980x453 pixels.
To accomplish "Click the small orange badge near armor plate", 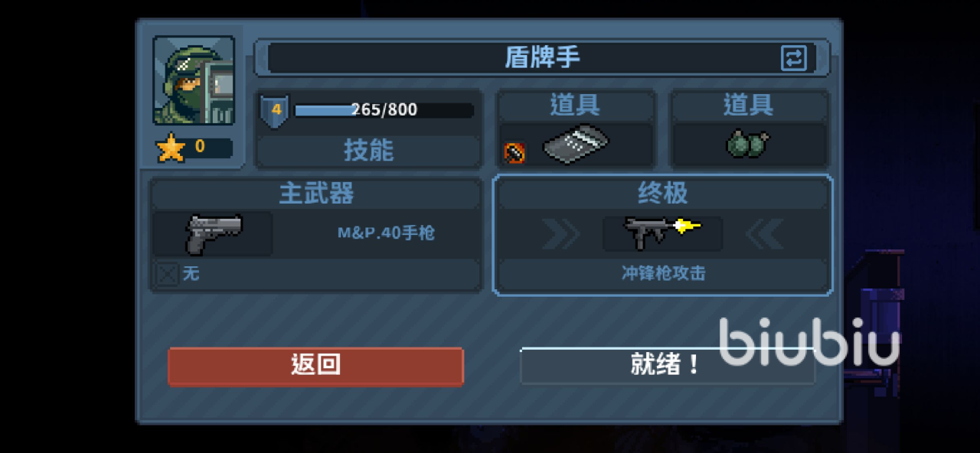I will click(x=514, y=152).
